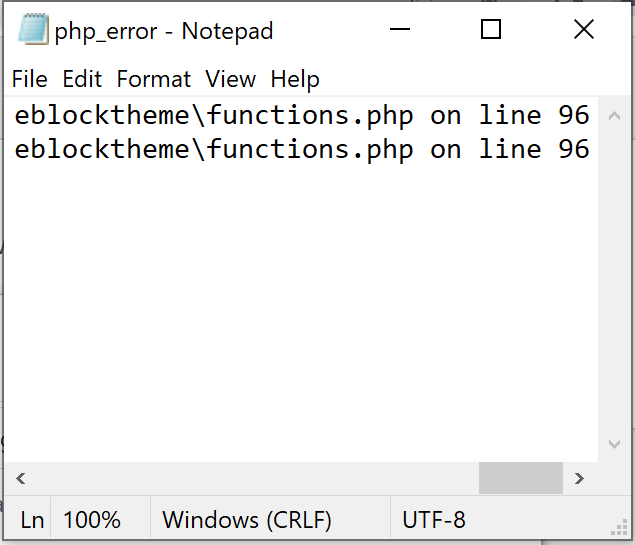Click the horizontal scrollbar left arrow
The width and height of the screenshot is (635, 545).
point(21,479)
